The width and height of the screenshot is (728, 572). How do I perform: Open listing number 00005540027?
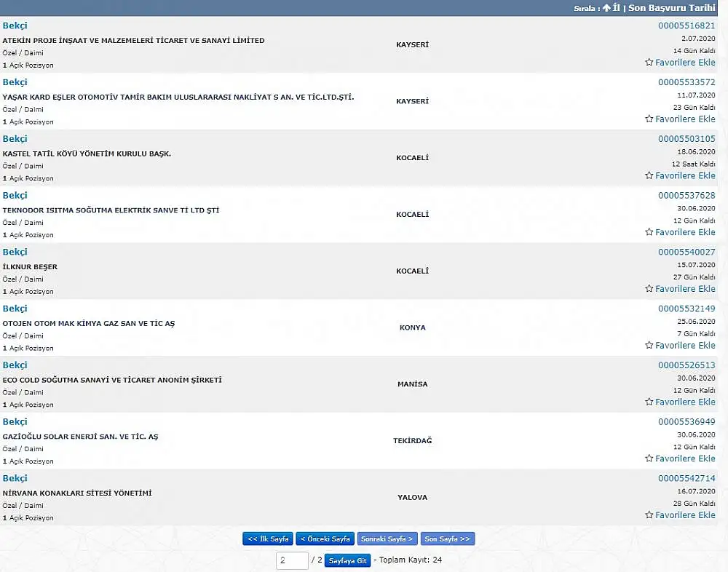pyautogui.click(x=687, y=252)
